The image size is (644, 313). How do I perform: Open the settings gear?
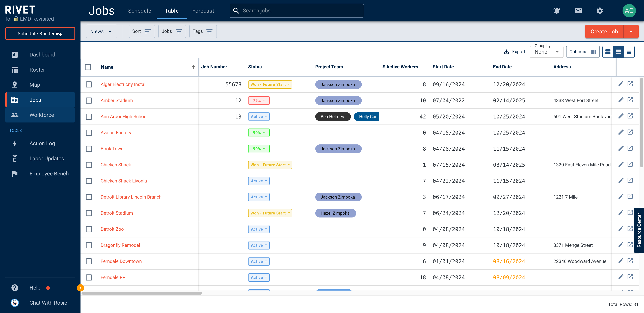coord(600,11)
